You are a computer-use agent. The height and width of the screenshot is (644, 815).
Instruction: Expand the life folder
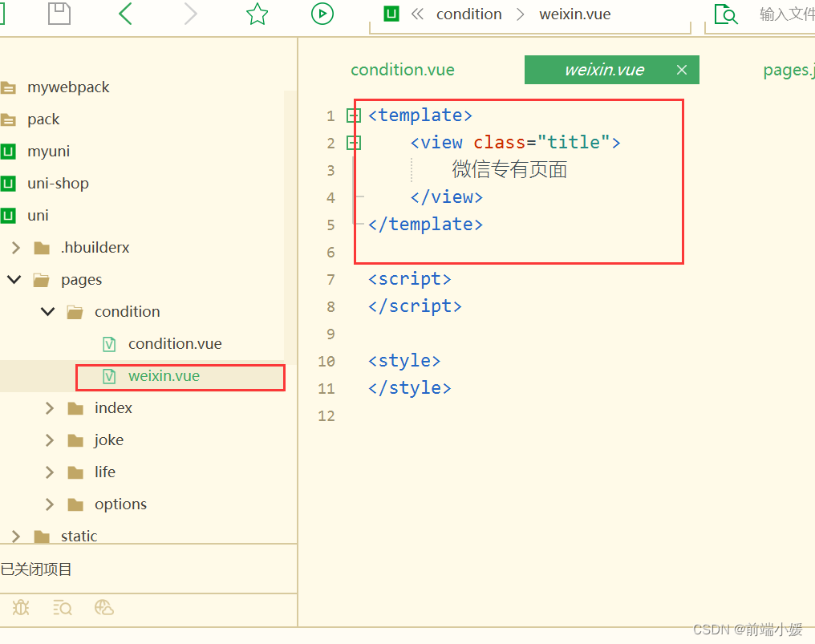pos(50,472)
